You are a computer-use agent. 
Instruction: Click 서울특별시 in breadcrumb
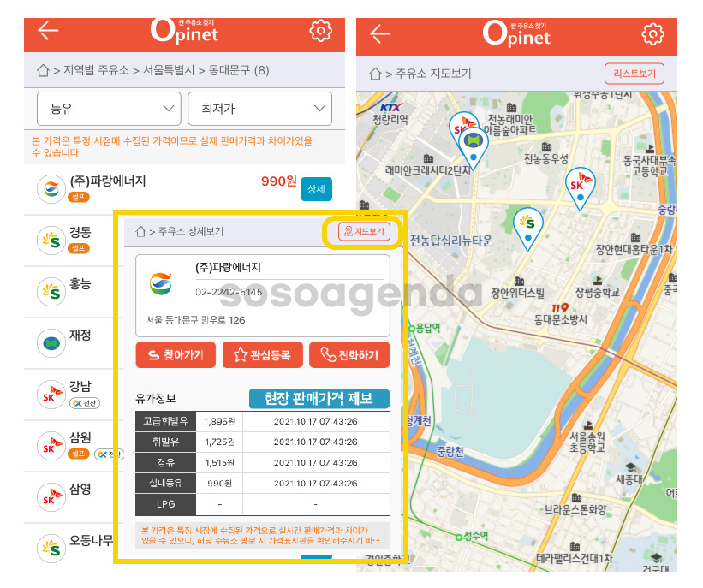[169, 70]
